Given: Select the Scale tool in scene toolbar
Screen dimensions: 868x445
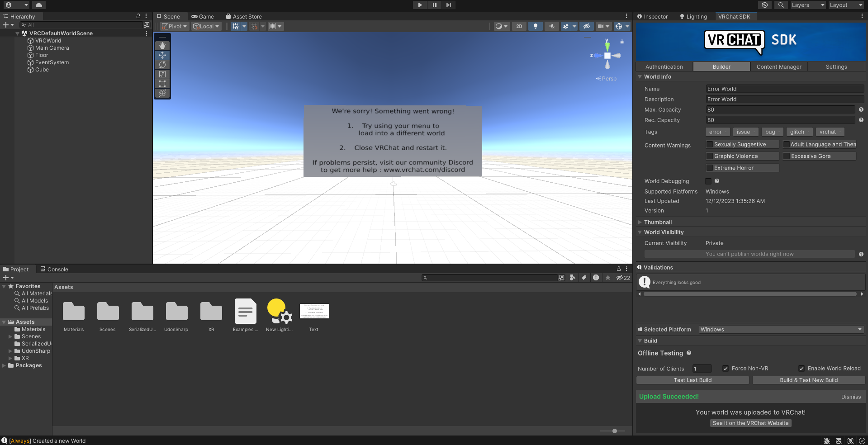Looking at the screenshot, I should click(x=162, y=74).
